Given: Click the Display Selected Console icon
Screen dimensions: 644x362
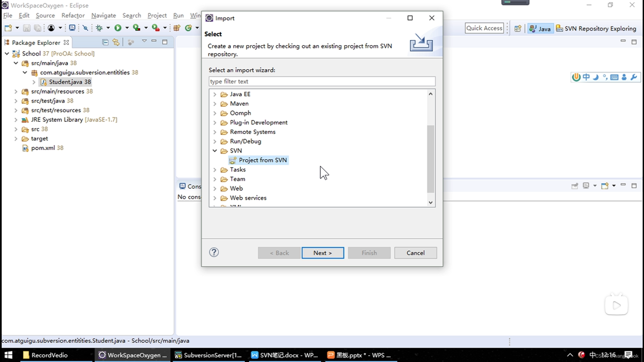Looking at the screenshot, I should 586,186.
